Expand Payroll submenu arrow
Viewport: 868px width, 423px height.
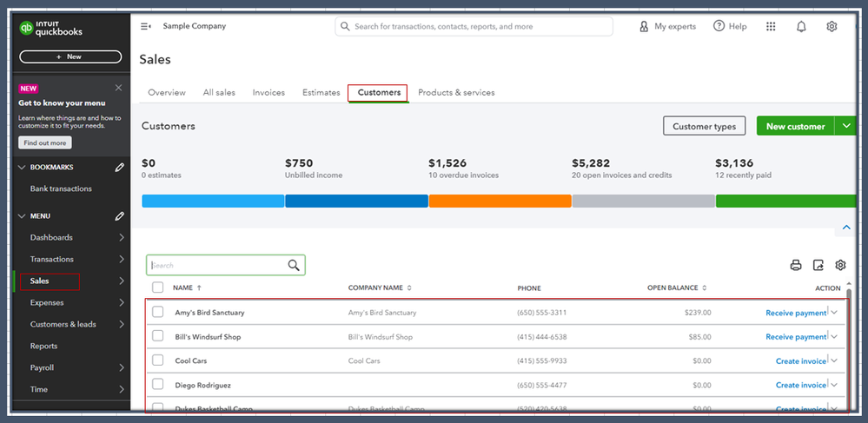click(x=122, y=367)
